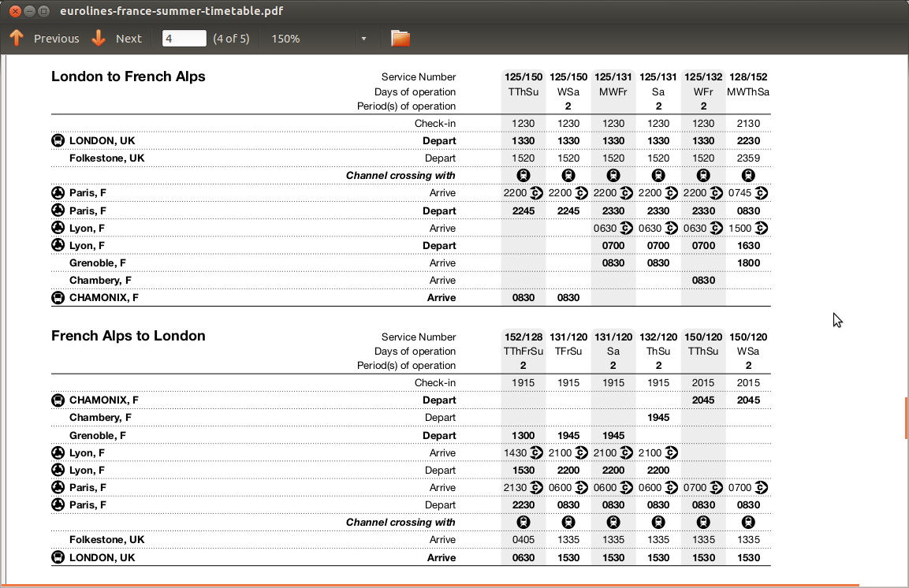Click the 'French Alps to London' heading
Screen dimensions: 909x588
pyautogui.click(x=128, y=336)
